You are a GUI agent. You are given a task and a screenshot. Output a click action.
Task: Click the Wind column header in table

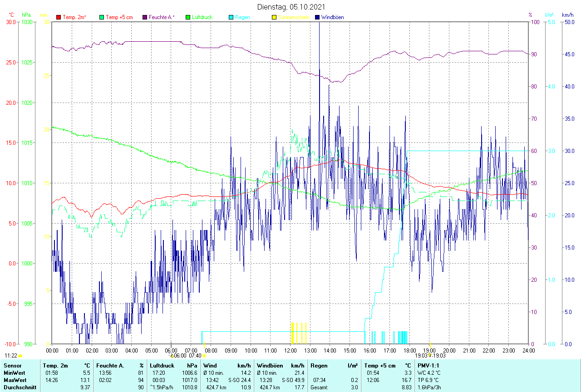tap(210, 366)
